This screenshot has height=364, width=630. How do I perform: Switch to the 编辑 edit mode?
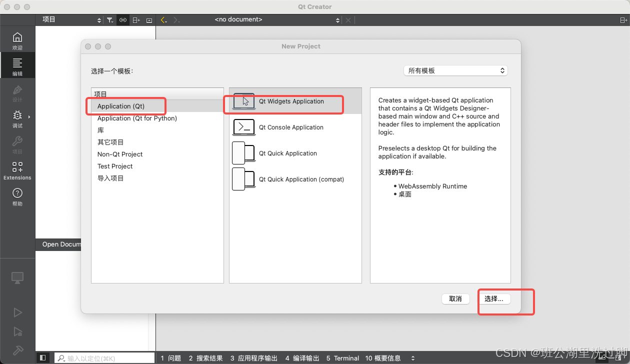tap(17, 66)
